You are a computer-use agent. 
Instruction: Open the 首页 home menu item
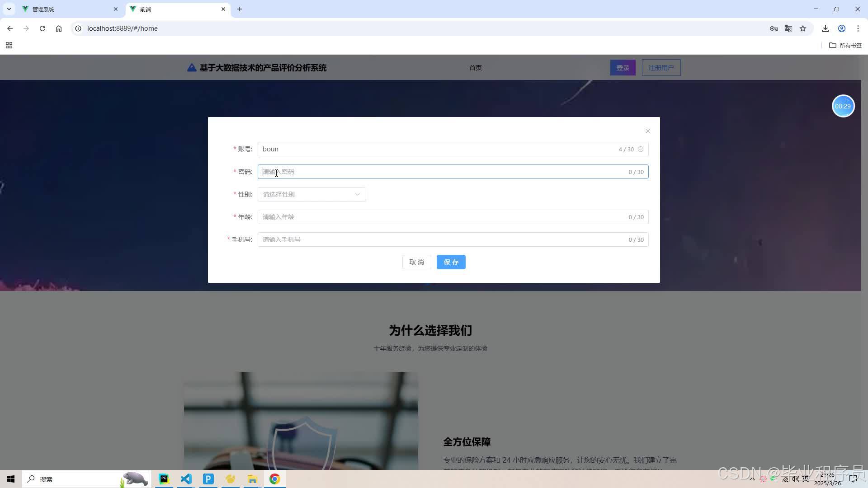(475, 68)
